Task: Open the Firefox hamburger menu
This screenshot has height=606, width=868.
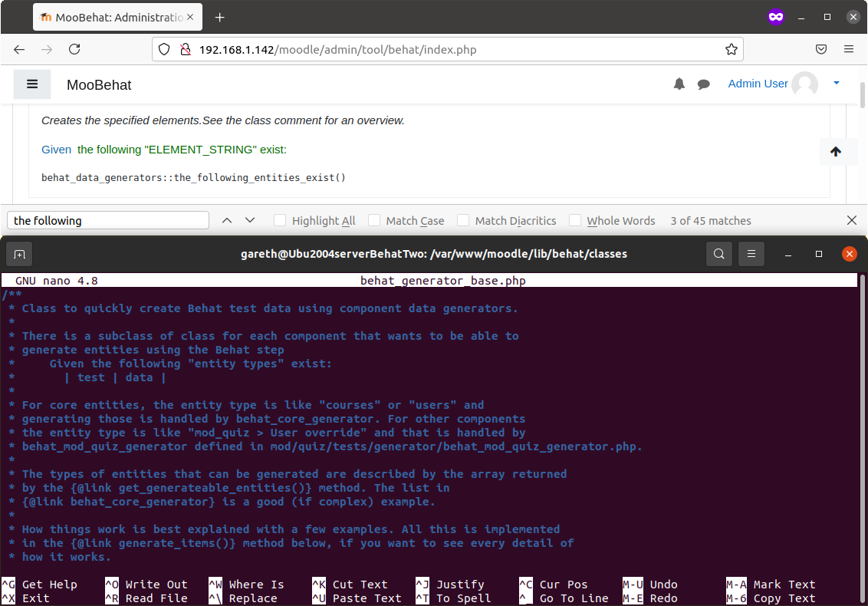Action: 849,49
